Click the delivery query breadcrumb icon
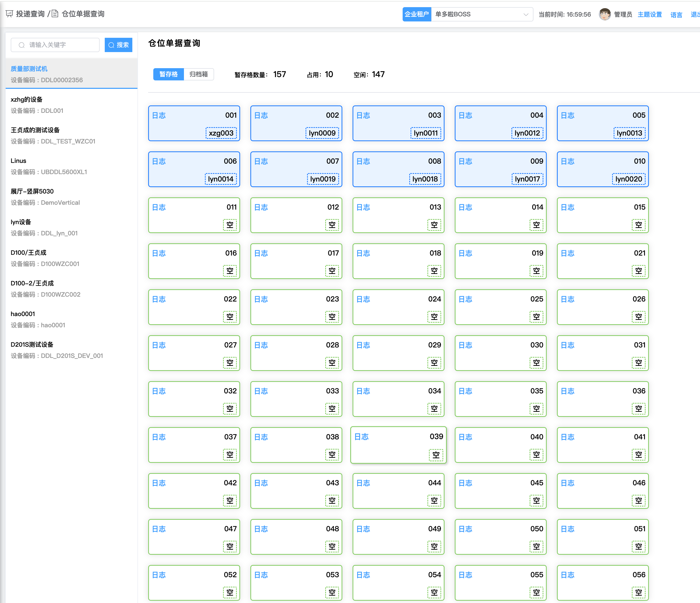Screen dimensions: 700x603 point(9,14)
